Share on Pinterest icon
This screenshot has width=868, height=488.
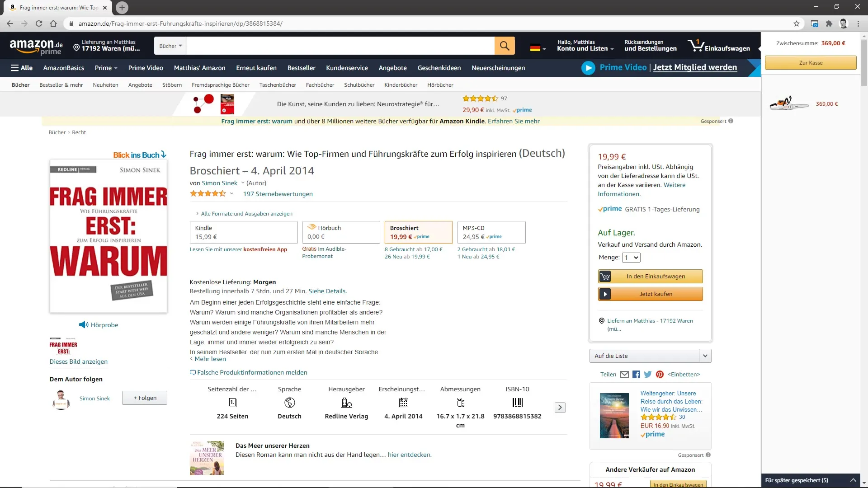click(x=660, y=374)
